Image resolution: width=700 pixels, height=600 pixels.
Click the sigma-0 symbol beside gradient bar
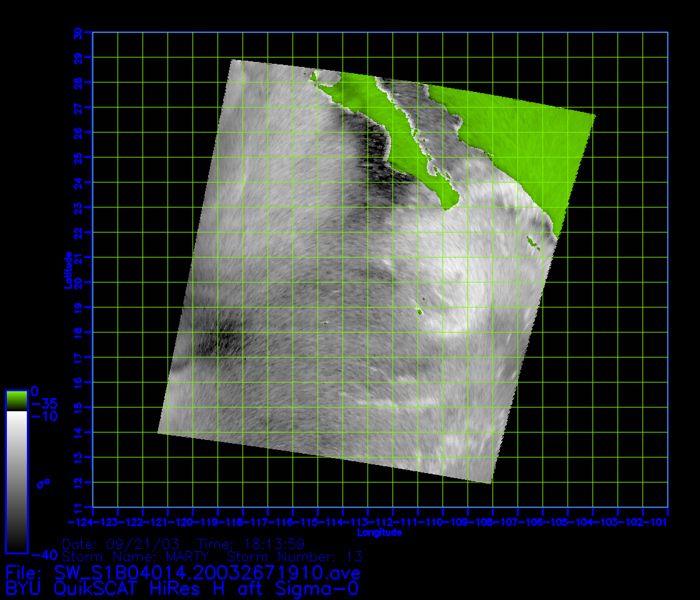[42, 483]
